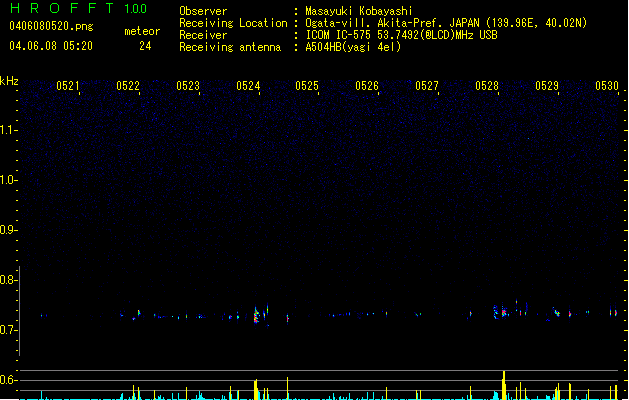The image size is (629, 400).
Task: Click the Receiving antenna label
Action: [x=230, y=47]
